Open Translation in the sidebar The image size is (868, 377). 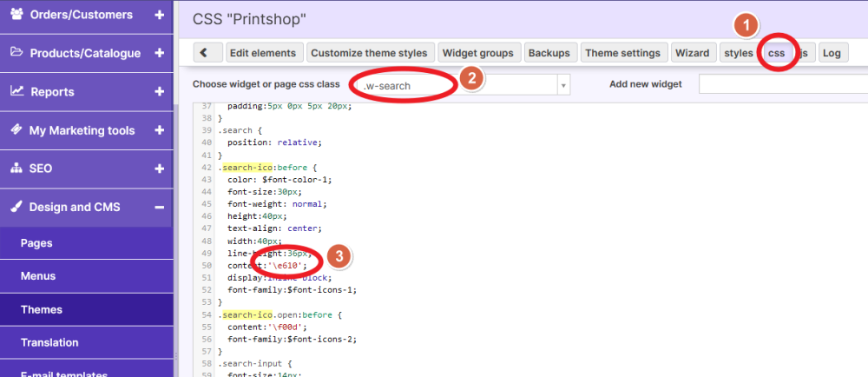point(49,342)
